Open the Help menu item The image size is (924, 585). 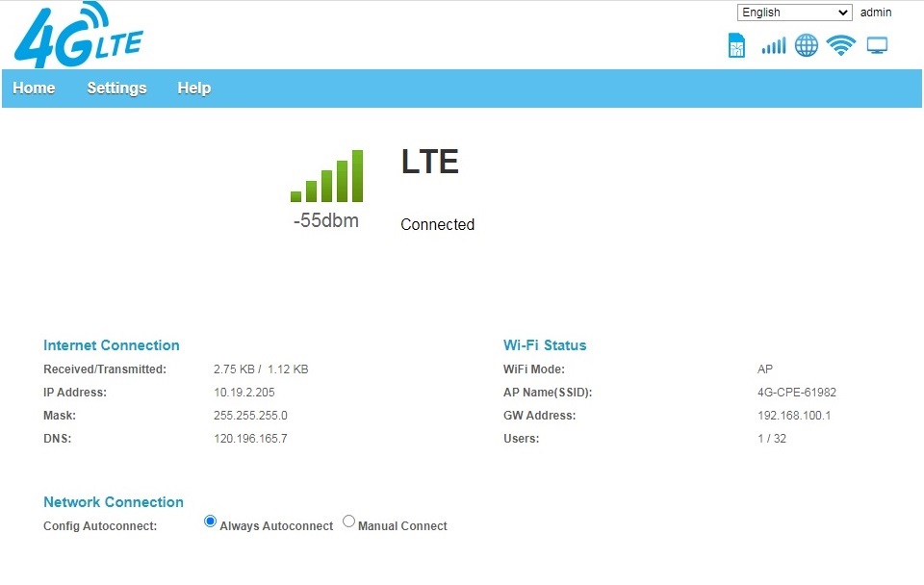tap(193, 88)
